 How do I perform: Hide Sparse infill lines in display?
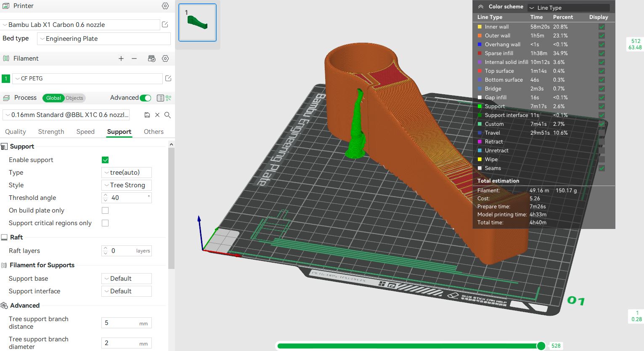602,53
